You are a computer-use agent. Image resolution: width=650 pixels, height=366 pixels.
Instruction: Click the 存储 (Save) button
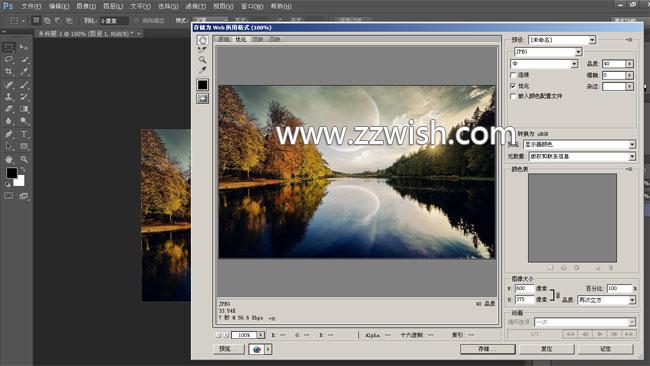point(488,349)
